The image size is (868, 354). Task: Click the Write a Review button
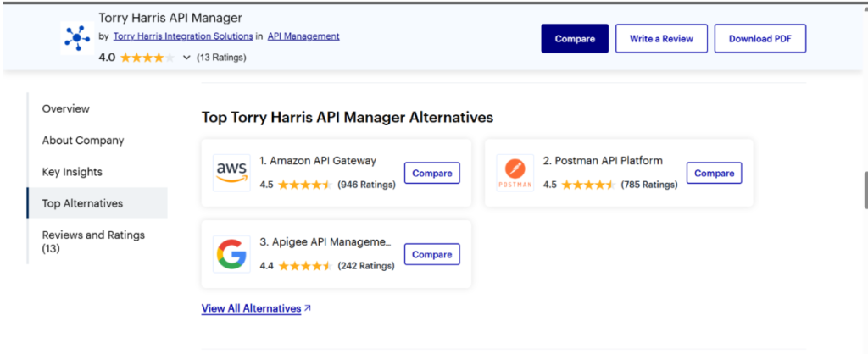point(661,39)
